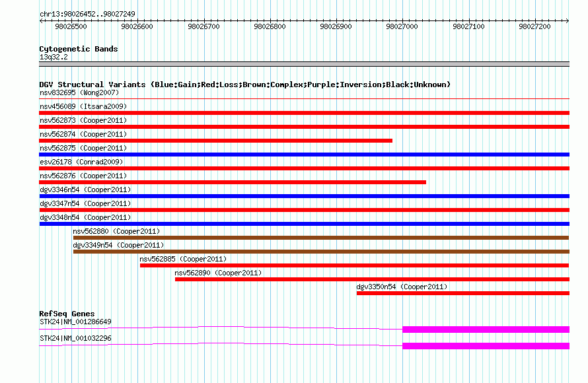Screen dimensions: 588x383
Task: Open the nsv562875 (Cooper2011) label
Action: click(83, 148)
